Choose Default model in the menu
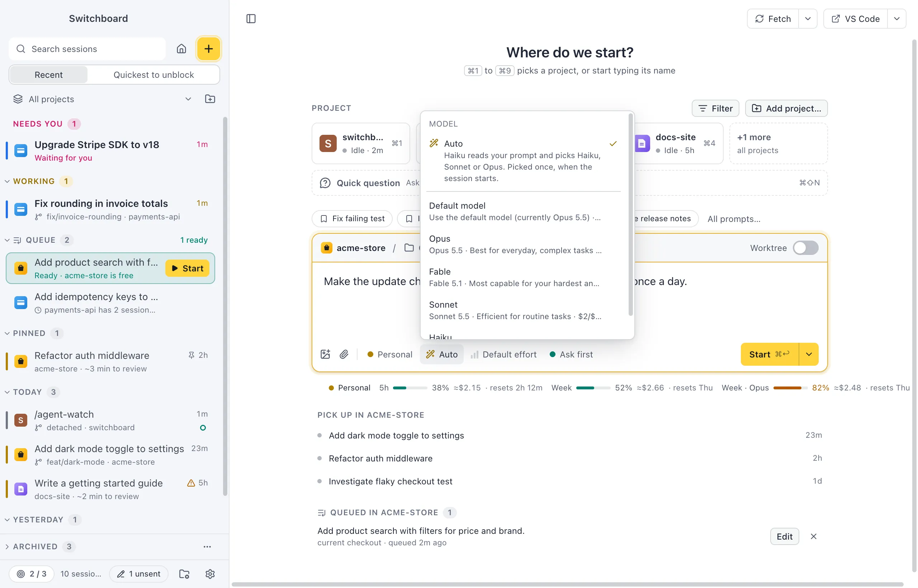 point(524,211)
